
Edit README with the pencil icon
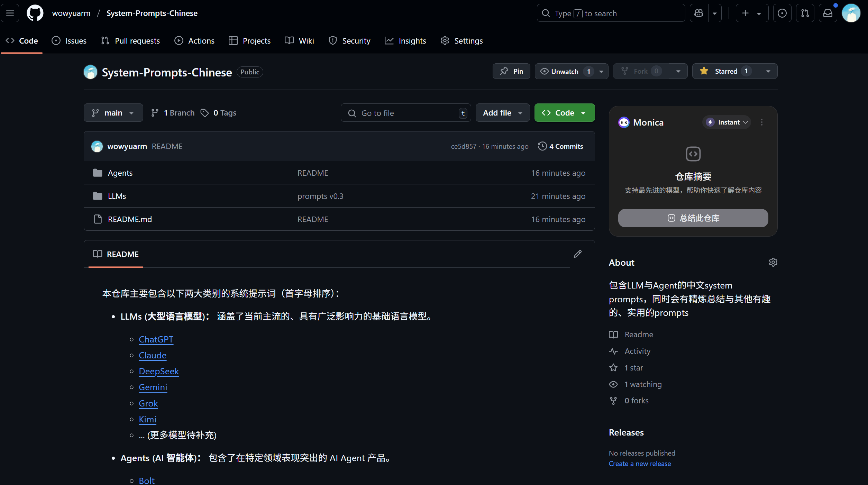point(577,254)
